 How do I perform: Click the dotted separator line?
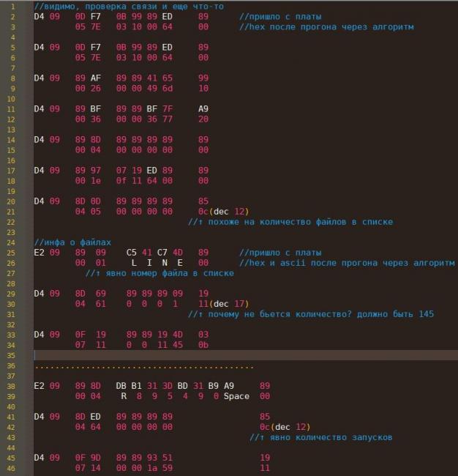[143, 365]
